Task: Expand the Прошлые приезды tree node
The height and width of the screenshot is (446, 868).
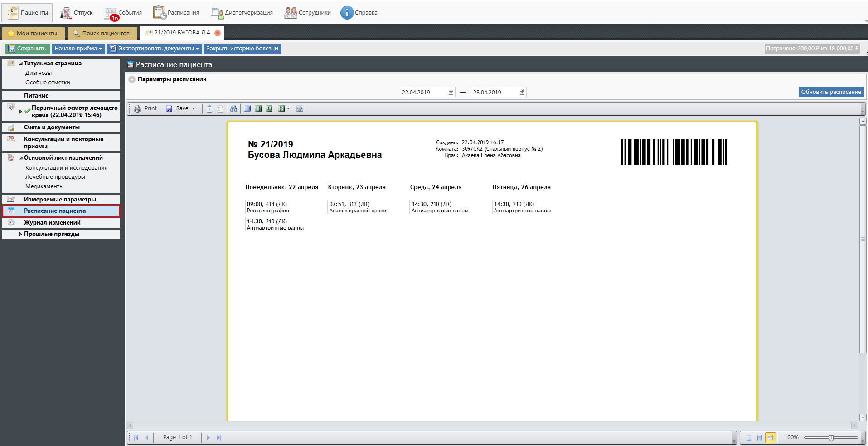Action: click(x=20, y=234)
